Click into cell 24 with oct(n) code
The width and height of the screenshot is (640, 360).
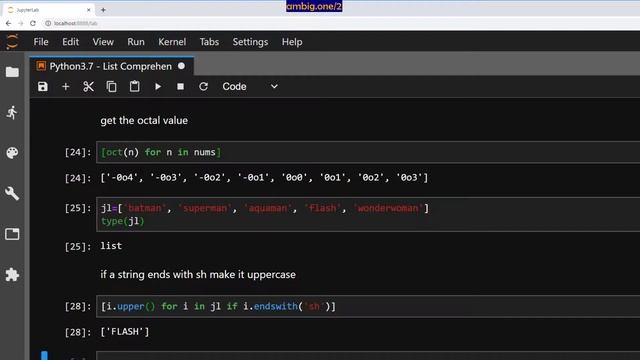coord(368,152)
